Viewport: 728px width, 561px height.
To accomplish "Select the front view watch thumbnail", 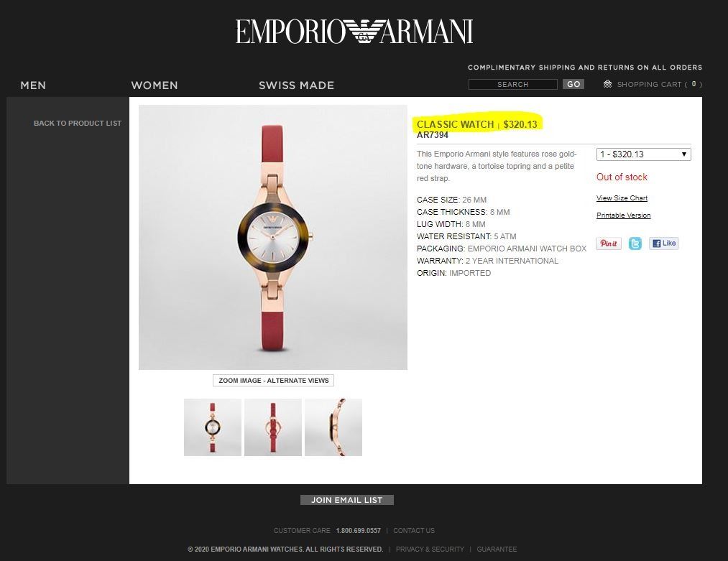I will click(x=213, y=427).
